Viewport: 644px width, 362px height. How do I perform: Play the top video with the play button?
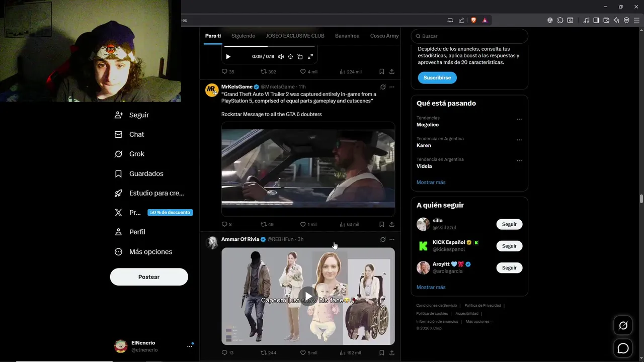[228, 57]
